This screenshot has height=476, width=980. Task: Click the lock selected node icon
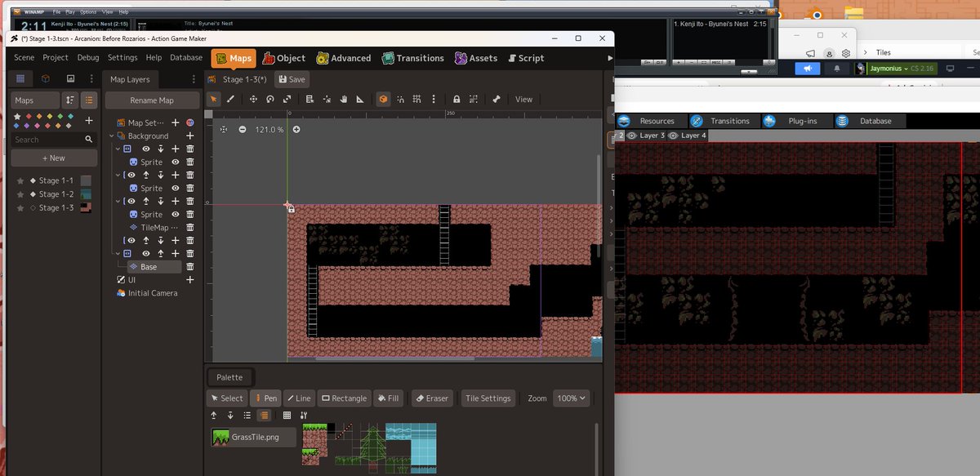pos(457,99)
